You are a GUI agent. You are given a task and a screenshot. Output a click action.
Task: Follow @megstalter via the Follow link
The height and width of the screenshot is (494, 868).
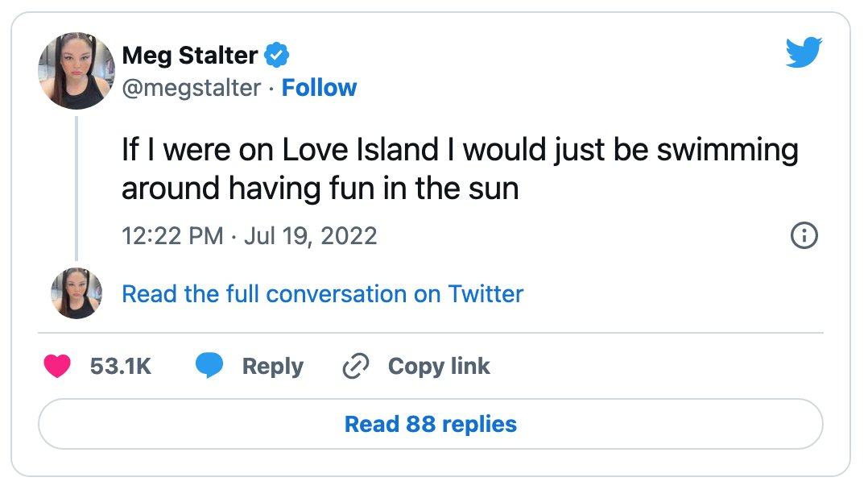pos(319,88)
